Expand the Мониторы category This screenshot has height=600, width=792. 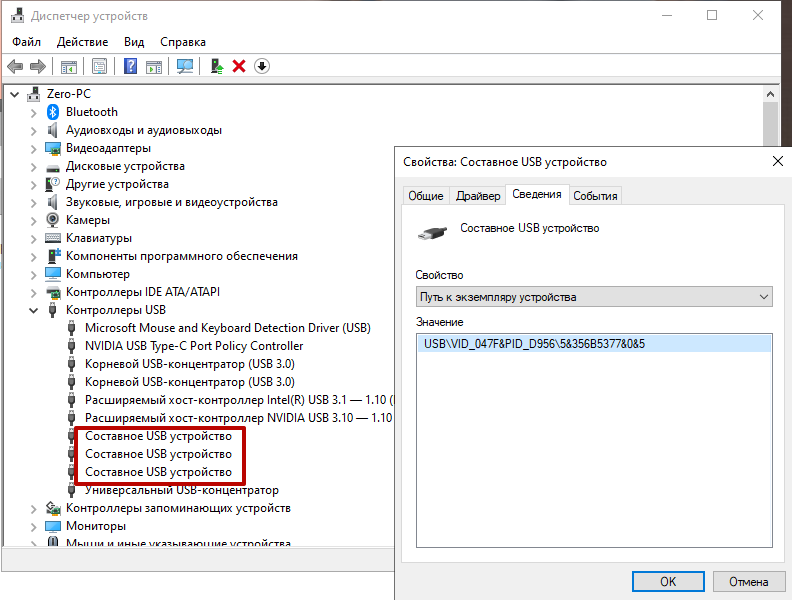33,527
